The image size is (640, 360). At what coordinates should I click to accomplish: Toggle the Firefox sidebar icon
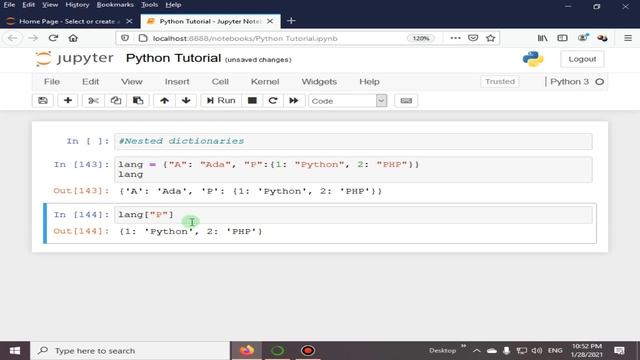[562, 38]
